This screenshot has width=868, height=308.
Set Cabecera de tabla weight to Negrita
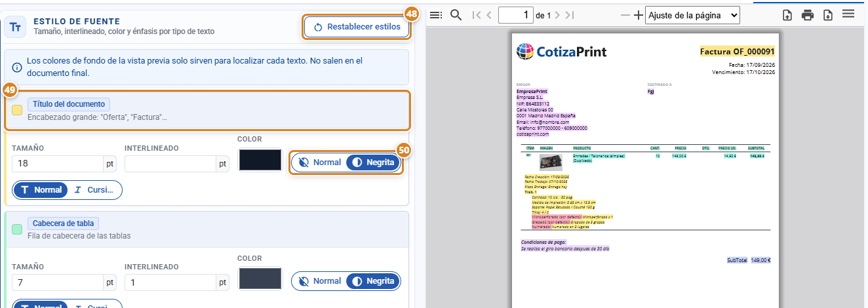pos(373,280)
